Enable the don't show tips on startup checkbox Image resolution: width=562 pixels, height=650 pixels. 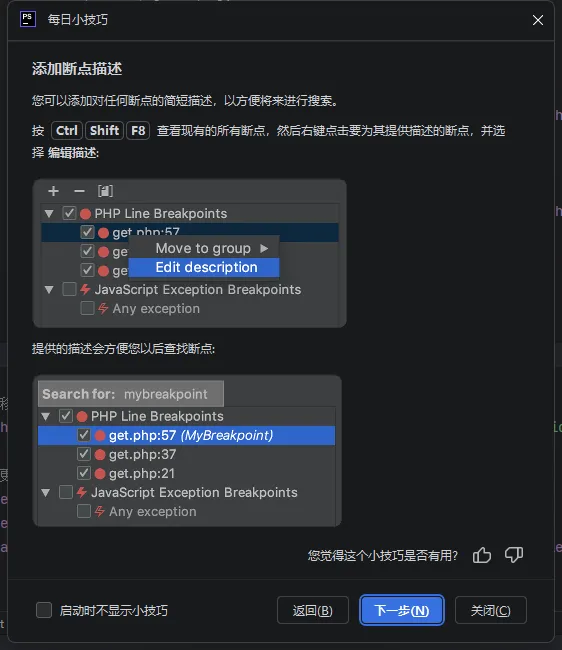(44, 610)
